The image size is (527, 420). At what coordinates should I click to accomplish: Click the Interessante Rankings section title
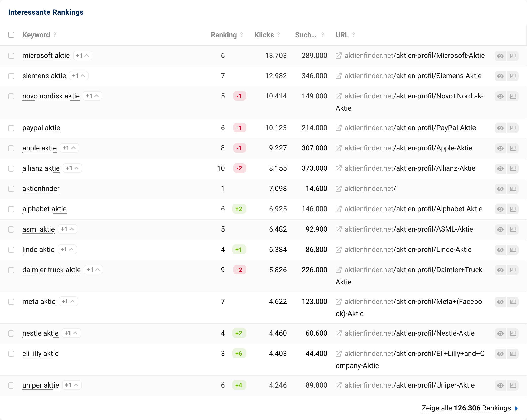click(46, 12)
